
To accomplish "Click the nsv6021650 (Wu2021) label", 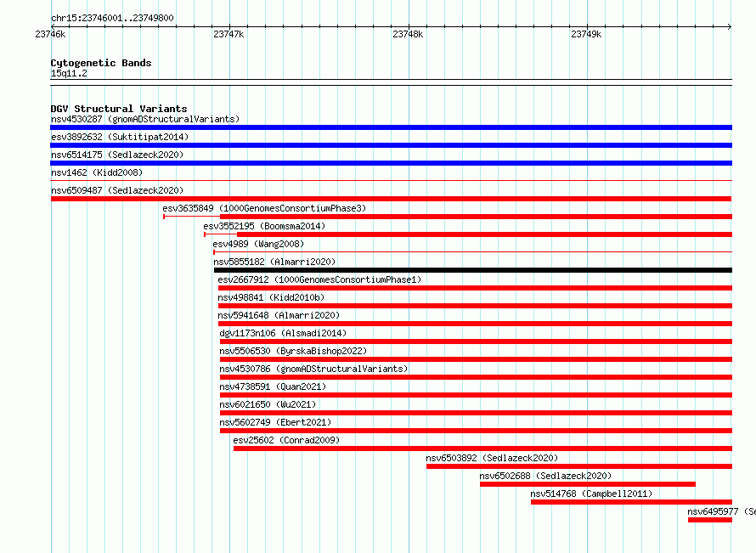I will pyautogui.click(x=268, y=404).
